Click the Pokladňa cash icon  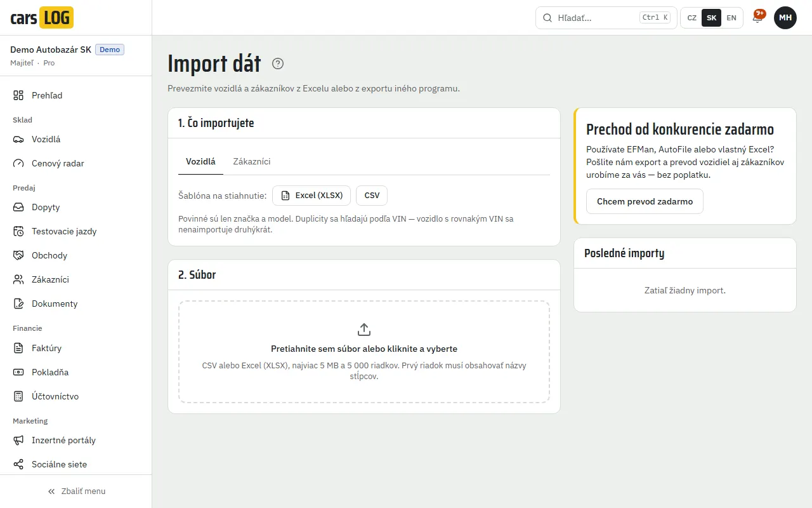[18, 372]
